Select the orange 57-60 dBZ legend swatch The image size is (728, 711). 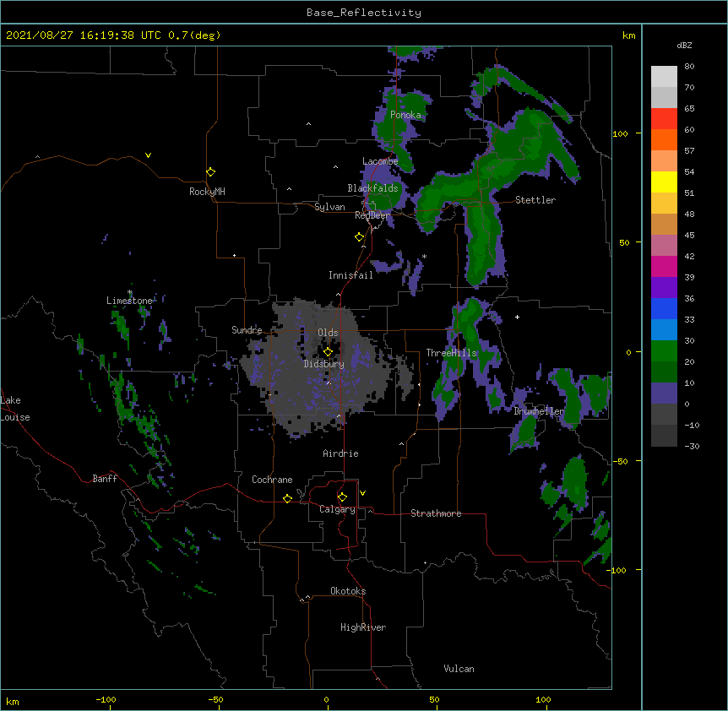tap(664, 139)
